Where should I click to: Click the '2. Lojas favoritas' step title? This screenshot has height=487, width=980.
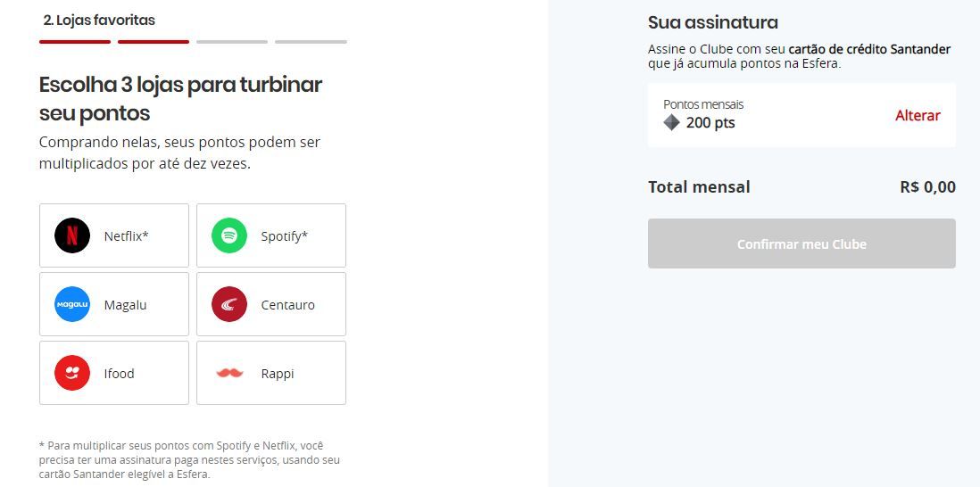[x=99, y=20]
